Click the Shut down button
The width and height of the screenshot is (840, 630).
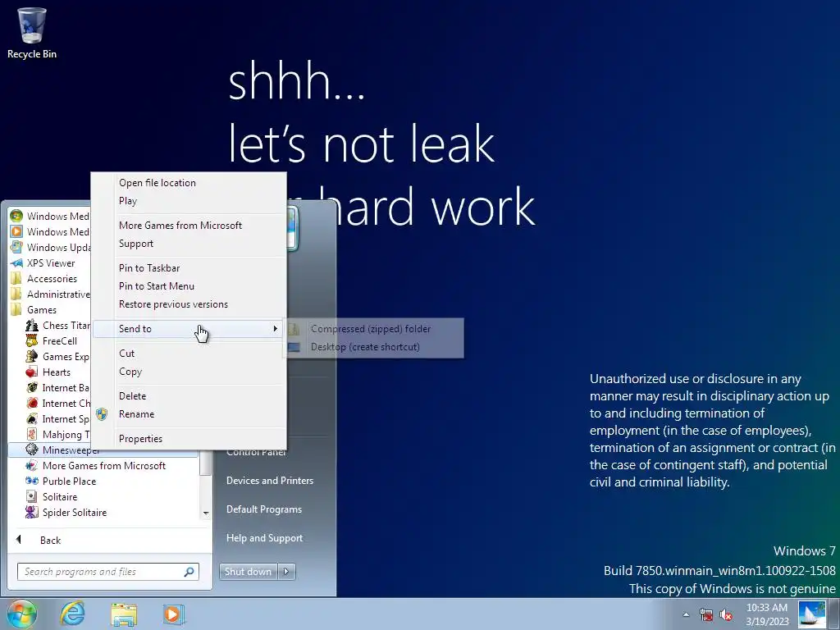click(x=249, y=572)
